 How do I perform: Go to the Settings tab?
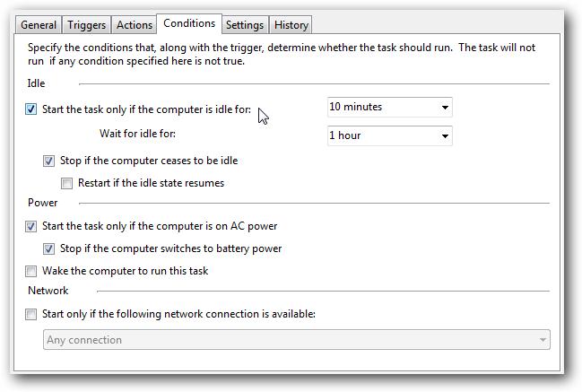point(245,25)
